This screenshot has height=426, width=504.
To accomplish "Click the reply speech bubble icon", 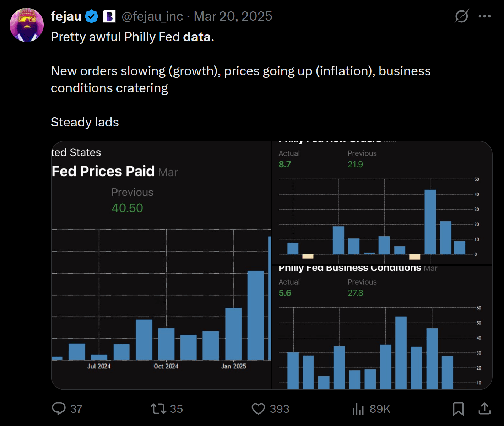I will coord(59,409).
